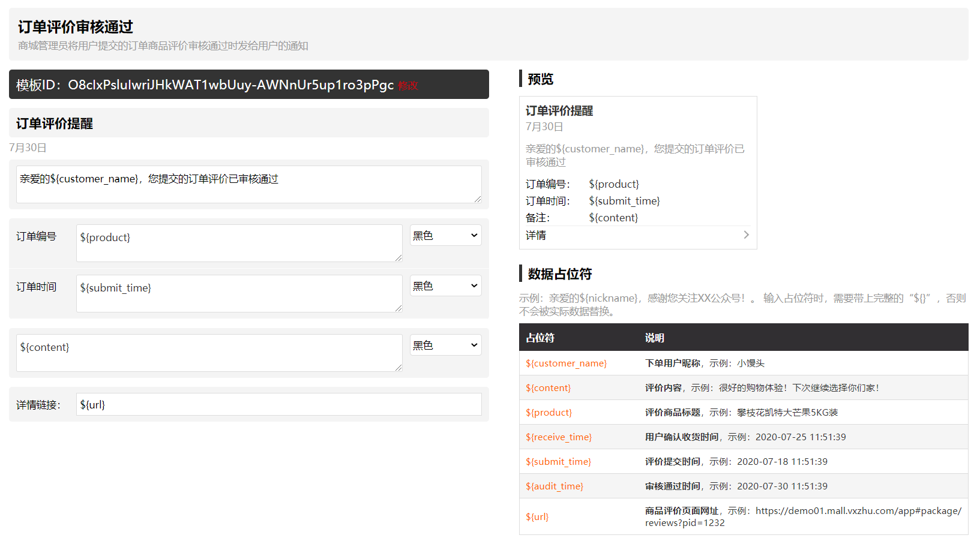Select the ${content} placeholder row

(x=548, y=387)
